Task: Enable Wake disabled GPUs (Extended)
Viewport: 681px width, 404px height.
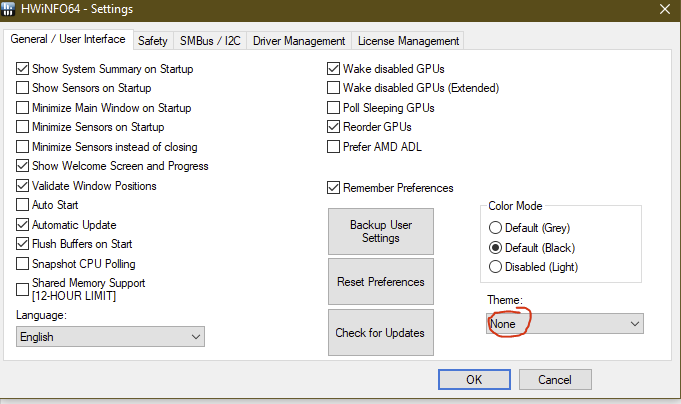Action: click(333, 88)
